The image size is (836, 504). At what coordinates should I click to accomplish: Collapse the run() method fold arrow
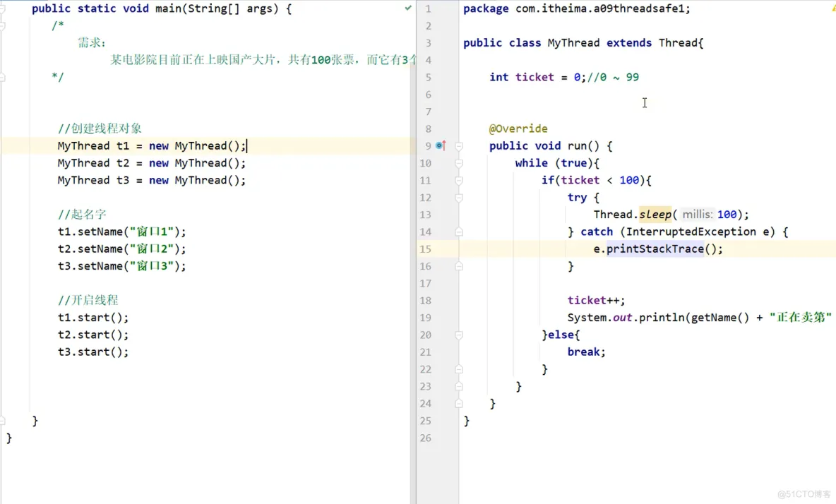click(460, 145)
